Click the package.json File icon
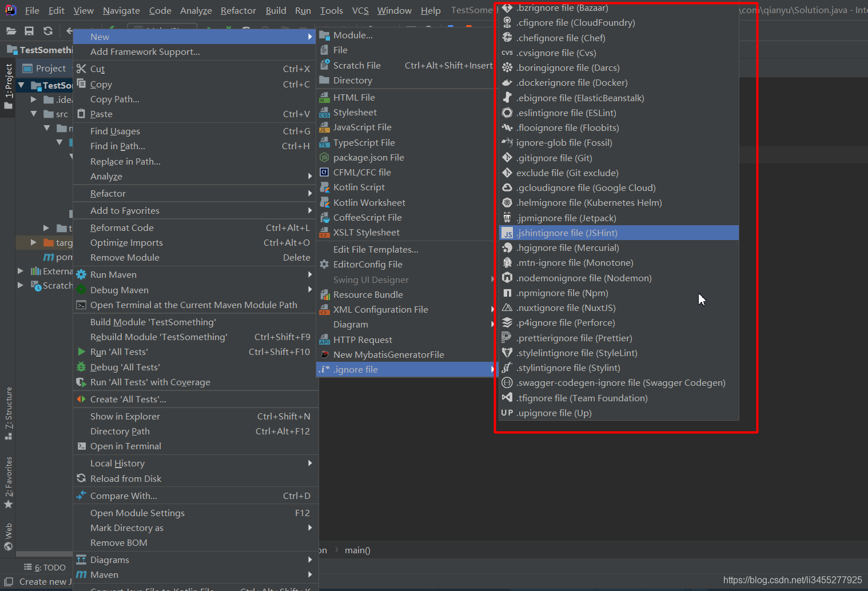The height and width of the screenshot is (591, 868). pos(325,157)
